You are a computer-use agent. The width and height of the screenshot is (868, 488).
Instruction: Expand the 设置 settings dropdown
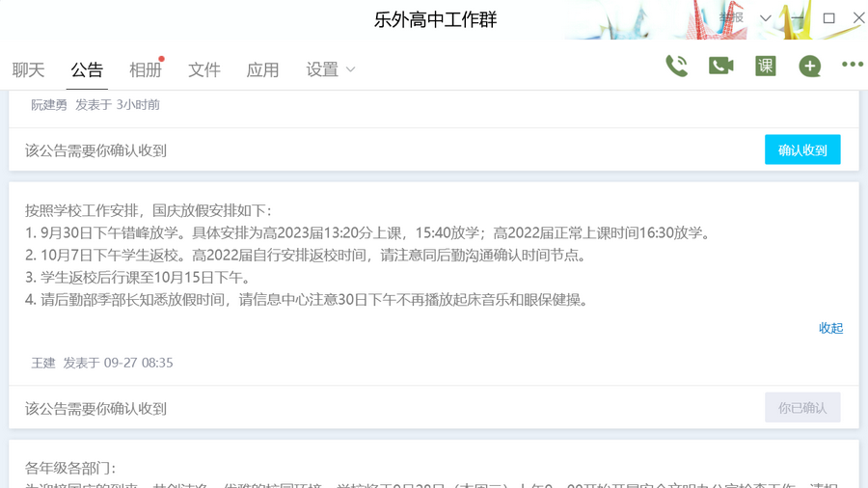click(331, 69)
